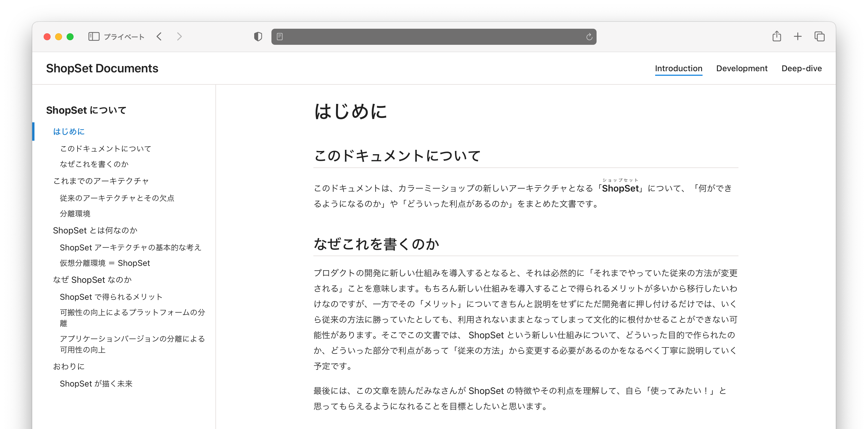The width and height of the screenshot is (868, 429).
Task: Select このドキュメントについて in the sidebar
Action: coord(105,148)
